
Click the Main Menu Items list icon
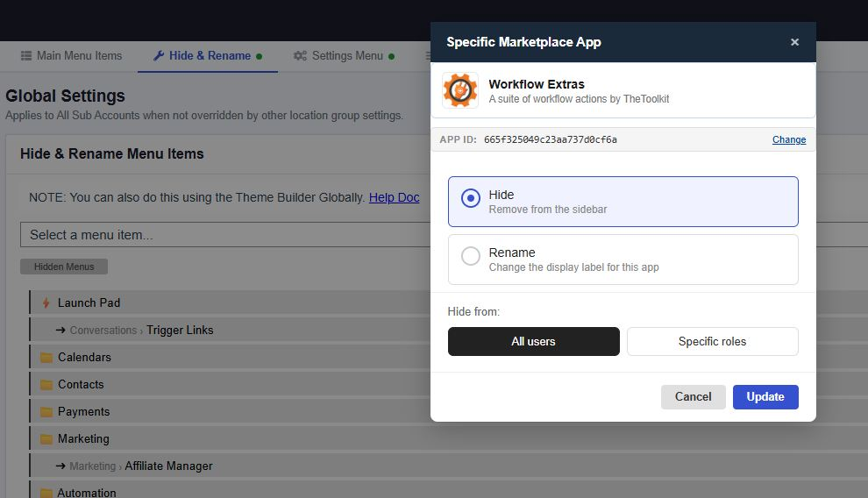click(x=26, y=56)
